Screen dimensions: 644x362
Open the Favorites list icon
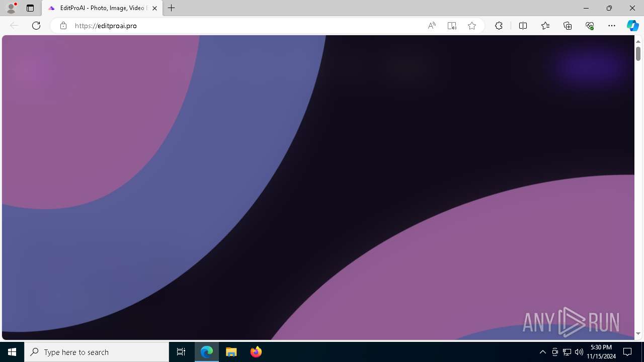pyautogui.click(x=545, y=26)
